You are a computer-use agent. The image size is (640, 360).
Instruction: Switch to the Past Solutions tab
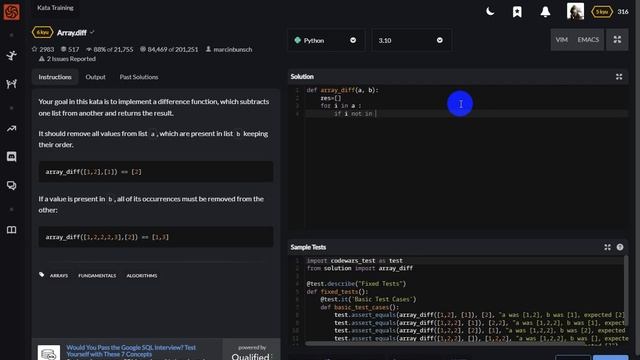139,77
